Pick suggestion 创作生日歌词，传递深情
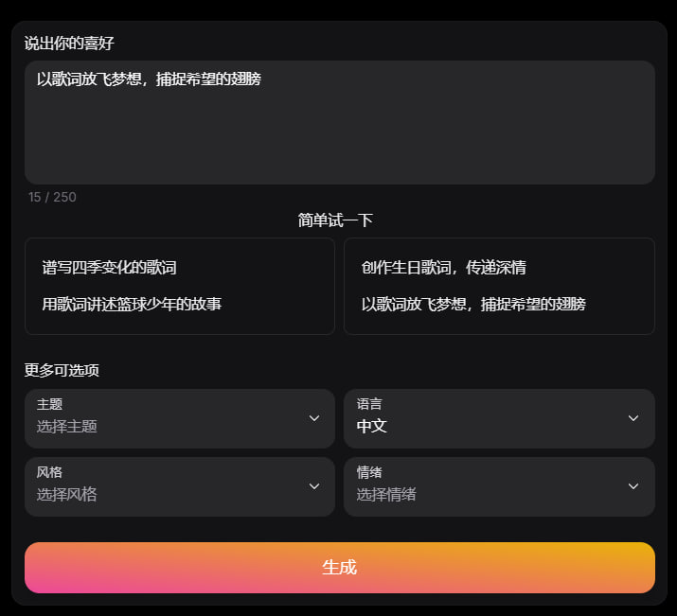 [443, 268]
